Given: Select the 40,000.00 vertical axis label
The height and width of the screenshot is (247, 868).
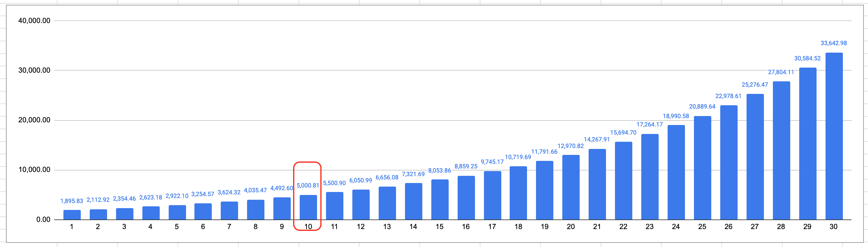Looking at the screenshot, I should point(34,21).
